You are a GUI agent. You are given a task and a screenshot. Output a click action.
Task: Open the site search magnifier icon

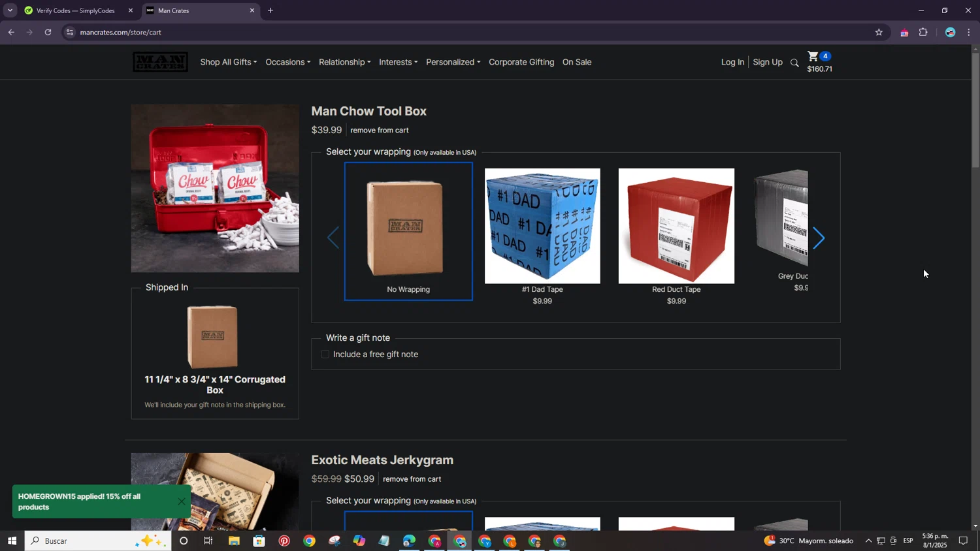[794, 63]
